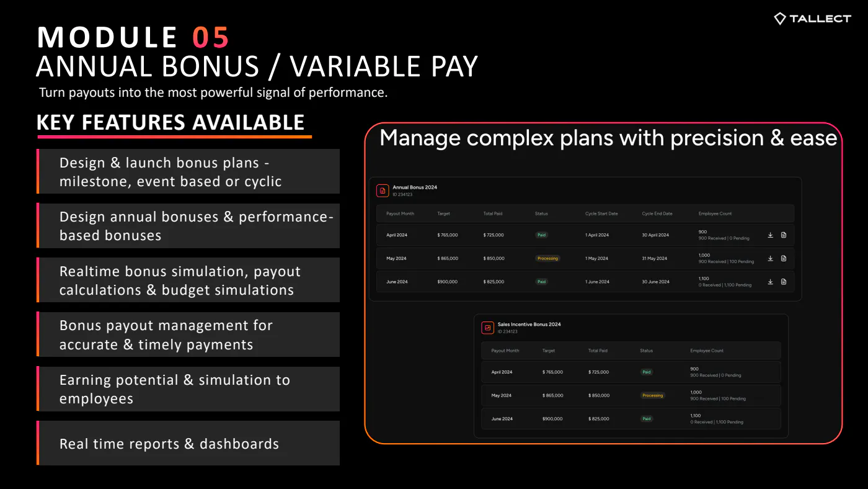This screenshot has height=489, width=868.
Task: Open the document icon in Annual Bonus April 2024 row
Action: (x=784, y=235)
